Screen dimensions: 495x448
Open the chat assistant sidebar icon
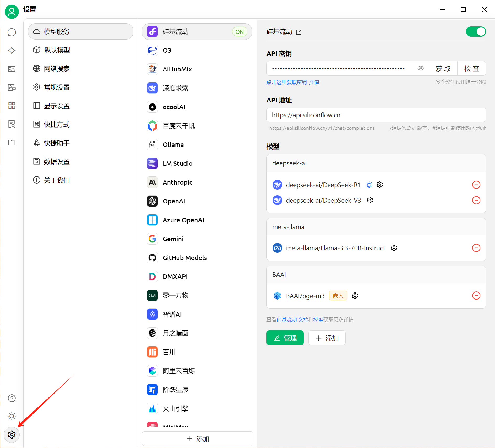click(x=12, y=32)
